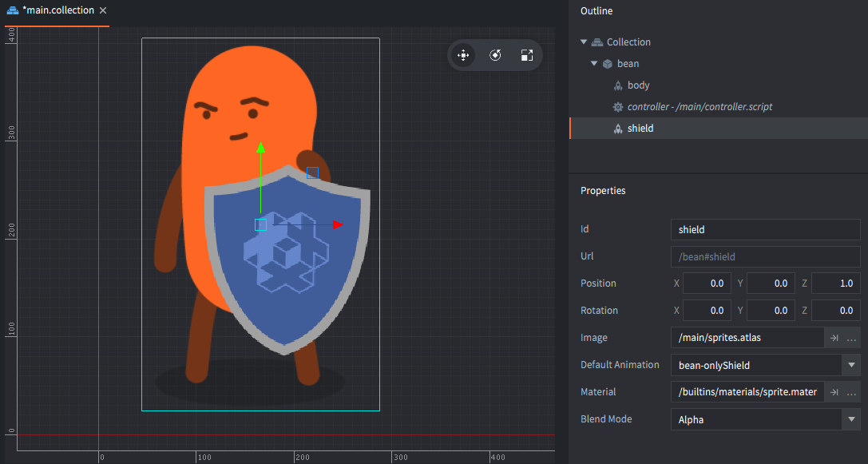The width and height of the screenshot is (868, 464).
Task: Go to Material resource via its arrow icon
Action: click(834, 392)
